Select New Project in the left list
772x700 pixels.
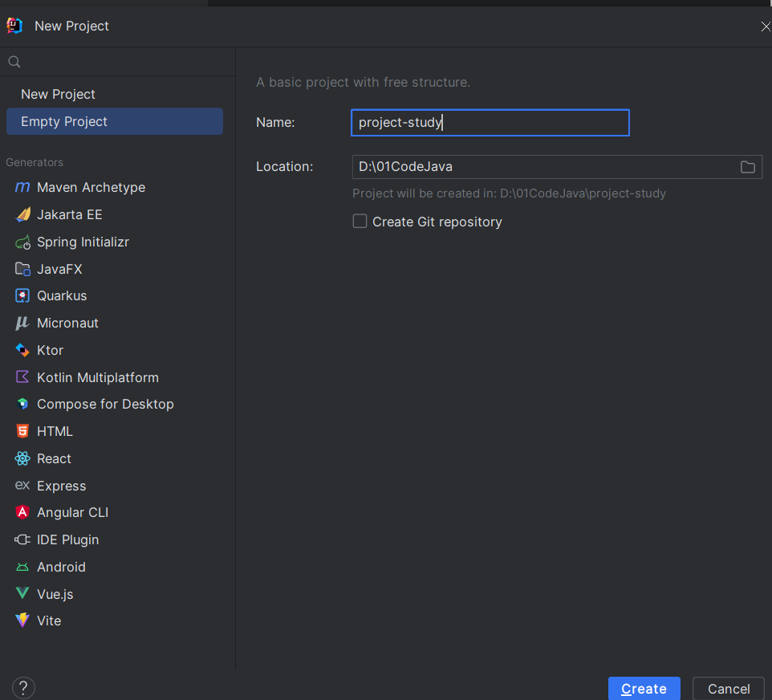(x=115, y=94)
